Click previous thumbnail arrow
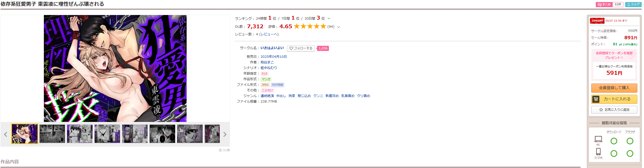The width and height of the screenshot is (644, 168). 6,134
